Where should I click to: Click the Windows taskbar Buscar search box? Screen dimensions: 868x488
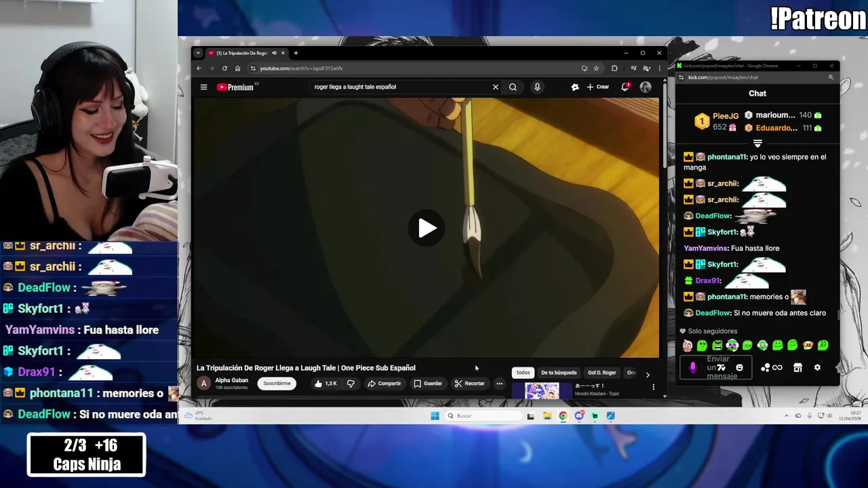click(483, 415)
